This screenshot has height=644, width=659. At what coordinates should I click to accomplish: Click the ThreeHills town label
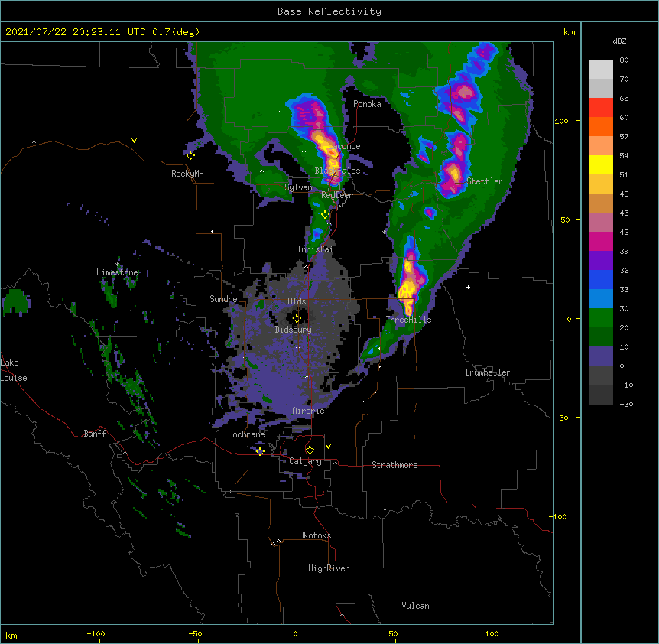[408, 320]
